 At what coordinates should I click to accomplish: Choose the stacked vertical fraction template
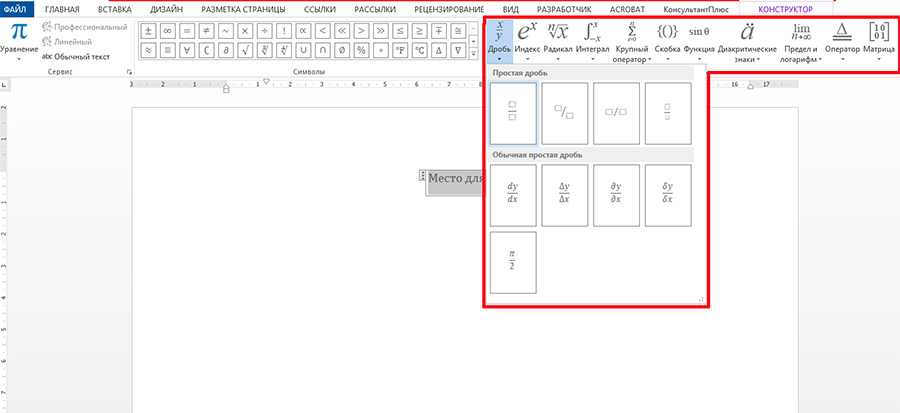coord(513,113)
